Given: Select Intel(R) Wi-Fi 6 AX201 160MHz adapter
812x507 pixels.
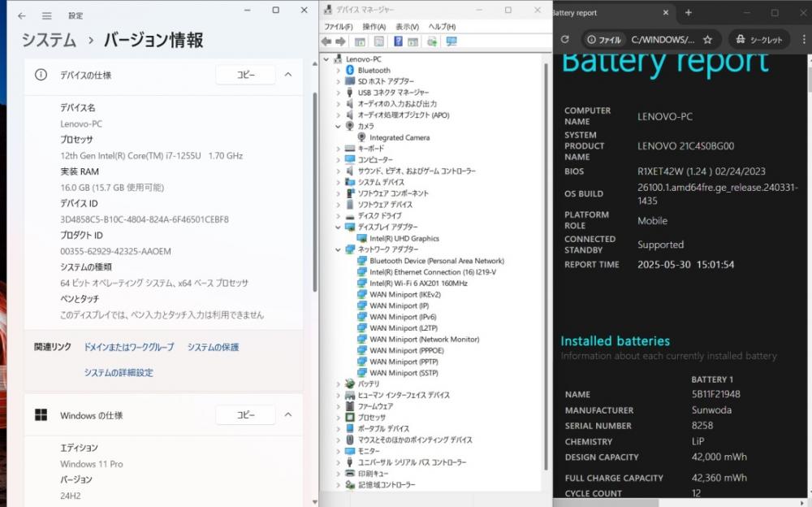Looking at the screenshot, I should pyautogui.click(x=418, y=283).
